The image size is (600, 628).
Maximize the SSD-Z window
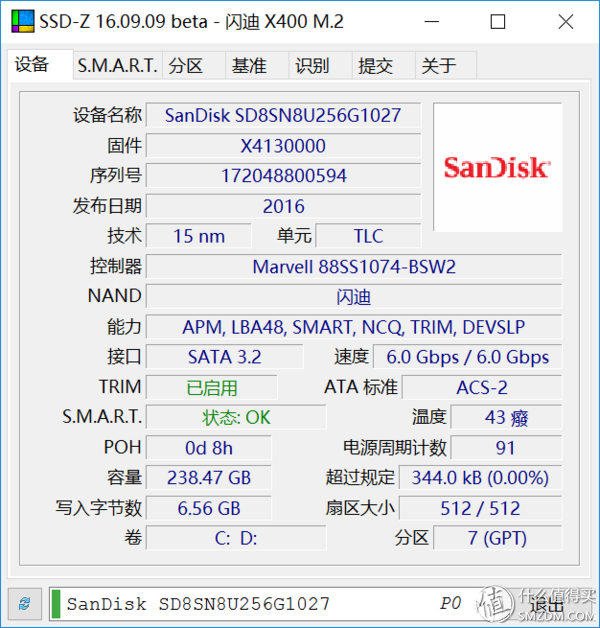pos(498,21)
